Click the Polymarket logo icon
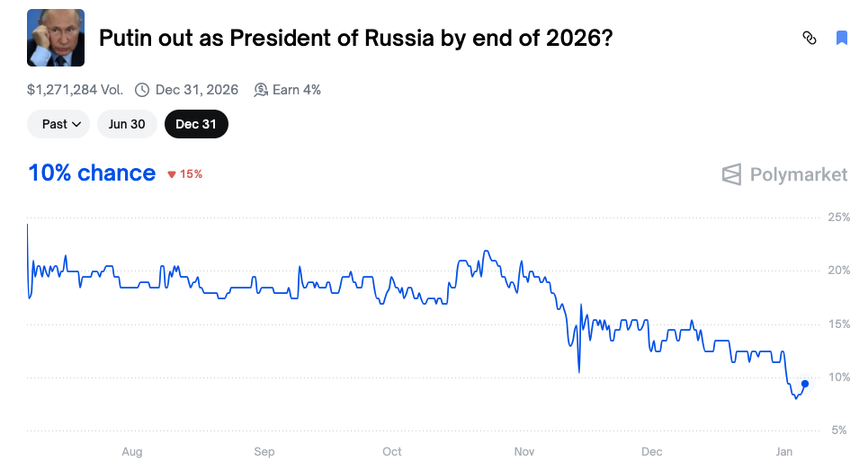The image size is (868, 461). (731, 174)
